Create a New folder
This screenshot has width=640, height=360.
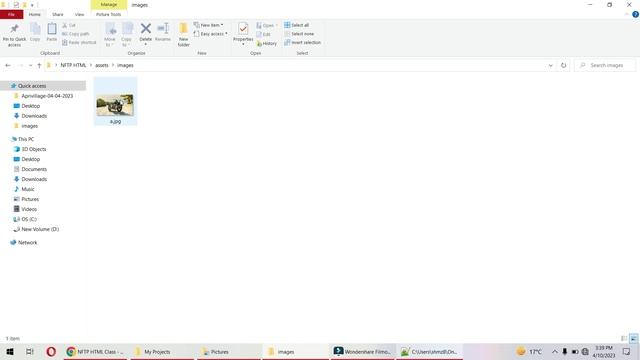point(184,35)
